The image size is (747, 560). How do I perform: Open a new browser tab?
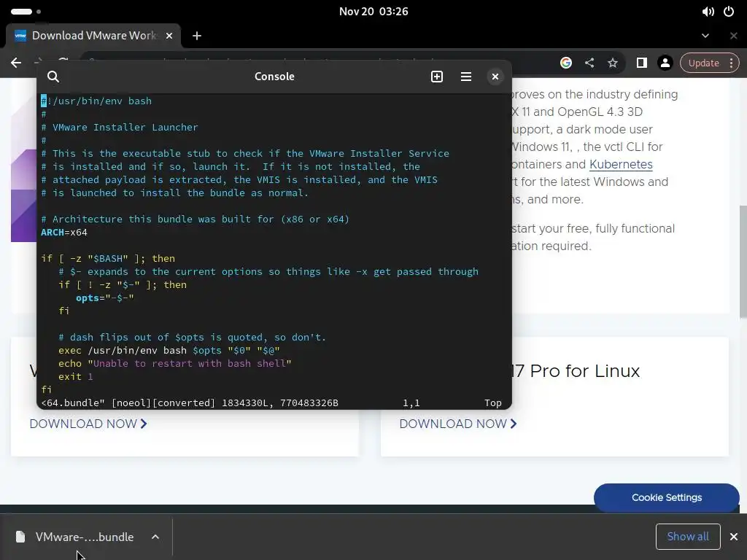(x=197, y=36)
